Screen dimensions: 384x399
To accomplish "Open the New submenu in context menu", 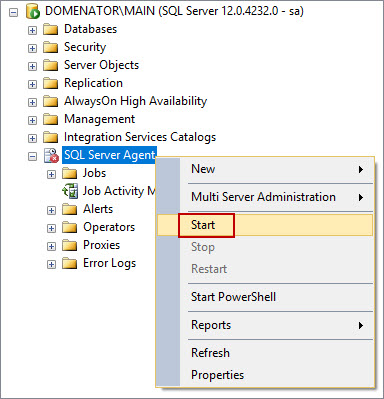I will coord(265,169).
